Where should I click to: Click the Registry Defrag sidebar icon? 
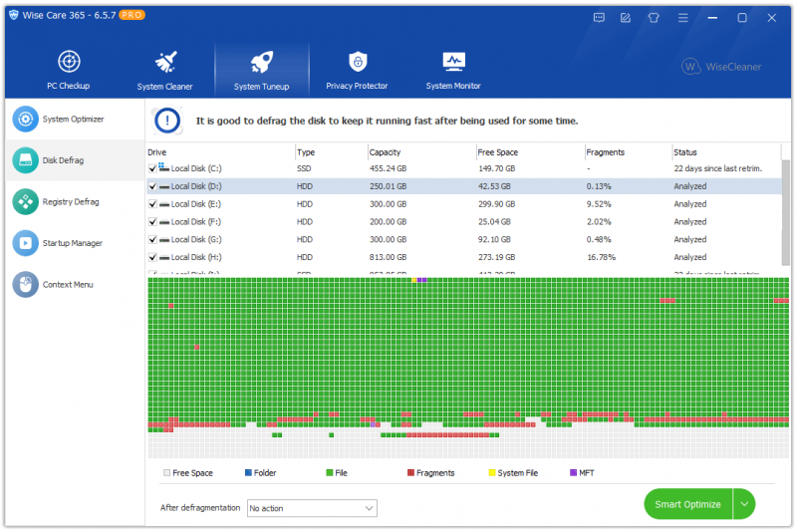pyautogui.click(x=26, y=202)
